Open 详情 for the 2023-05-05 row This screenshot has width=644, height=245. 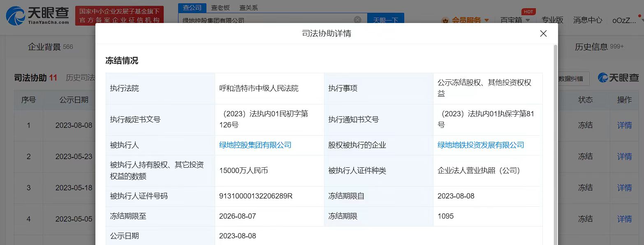pos(624,219)
